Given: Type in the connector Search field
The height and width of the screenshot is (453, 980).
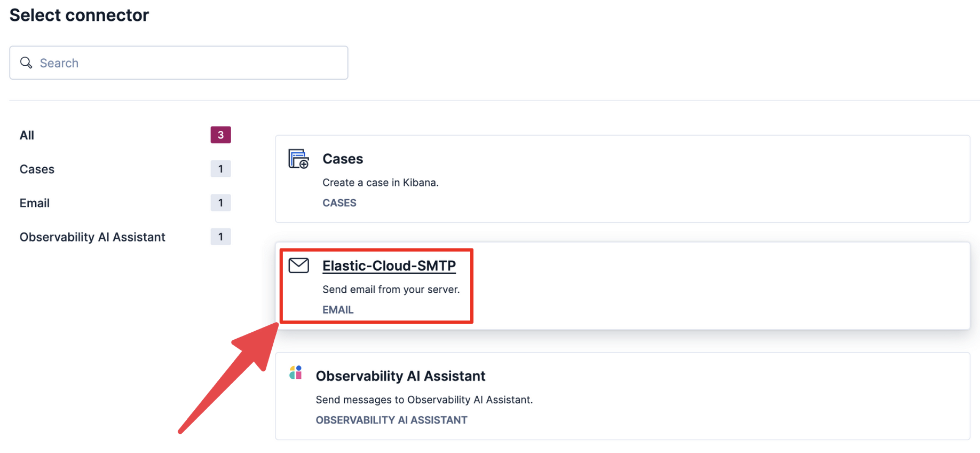Looking at the screenshot, I should tap(187, 63).
